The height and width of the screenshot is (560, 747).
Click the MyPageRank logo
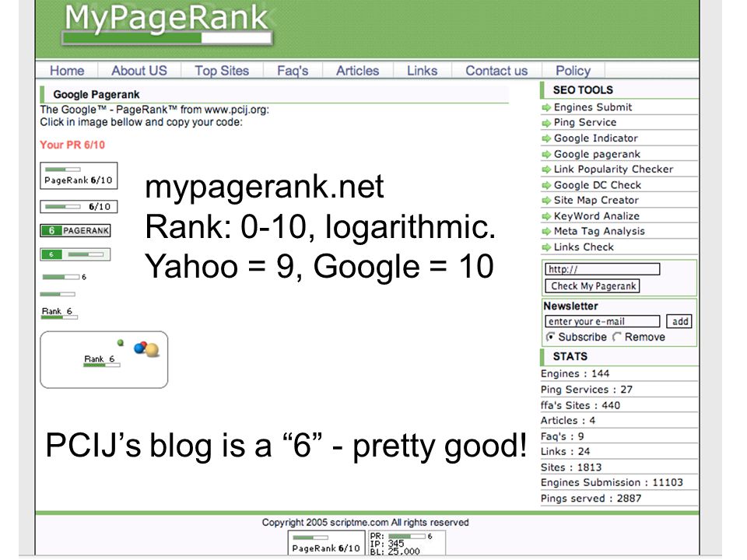pyautogui.click(x=167, y=25)
